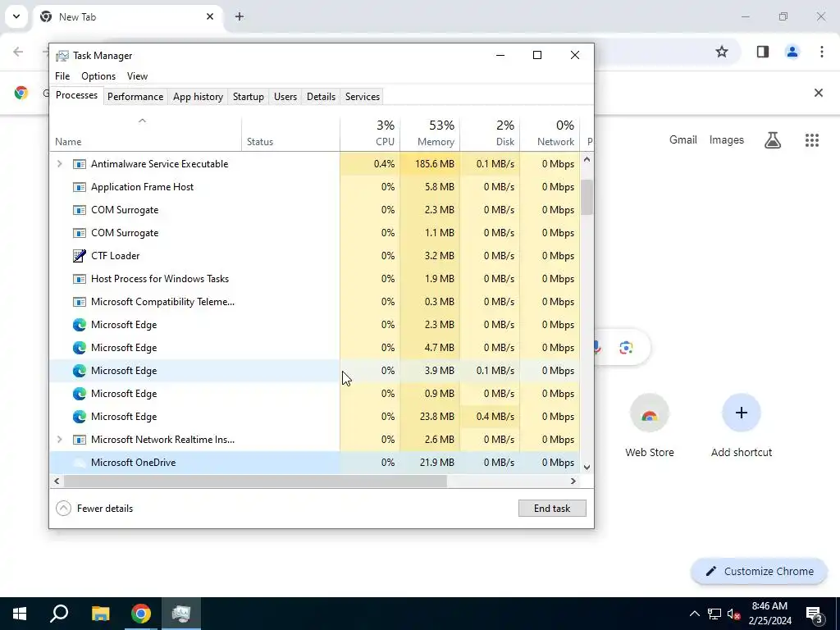
Task: Sort processes by the Memory column
Action: (x=430, y=134)
